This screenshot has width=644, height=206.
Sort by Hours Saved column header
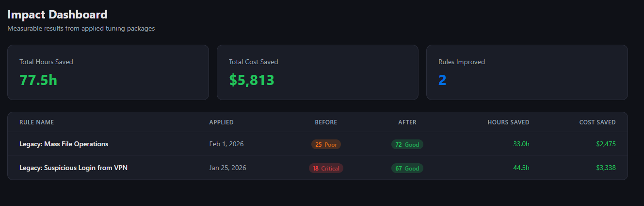pyautogui.click(x=508, y=122)
